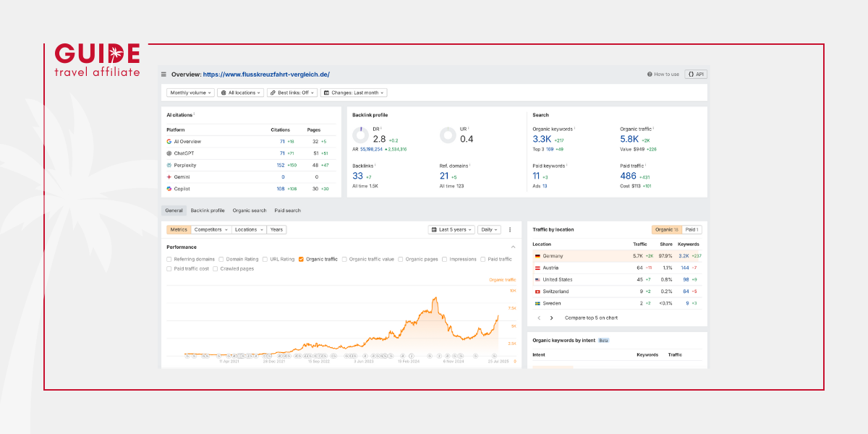This screenshot has height=434, width=868.
Task: Open the Best links: Off dropdown
Action: pos(292,93)
